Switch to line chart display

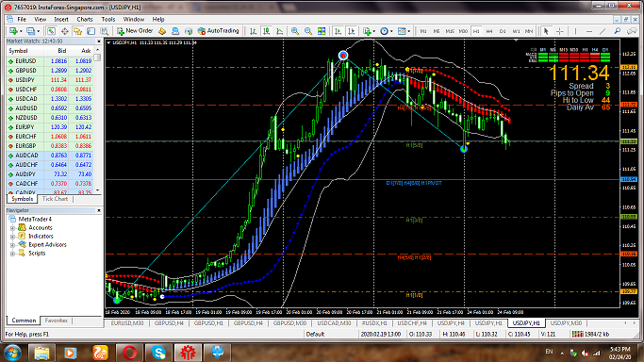click(x=280, y=31)
